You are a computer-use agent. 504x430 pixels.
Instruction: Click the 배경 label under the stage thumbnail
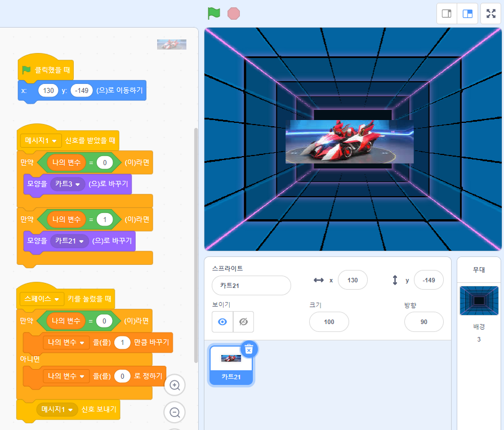pyautogui.click(x=479, y=327)
